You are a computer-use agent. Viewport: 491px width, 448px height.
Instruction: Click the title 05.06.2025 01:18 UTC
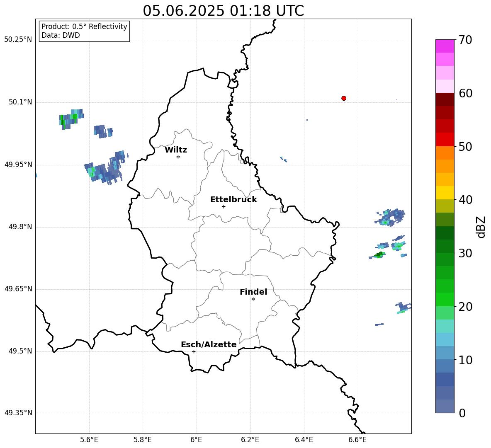[x=224, y=11]
